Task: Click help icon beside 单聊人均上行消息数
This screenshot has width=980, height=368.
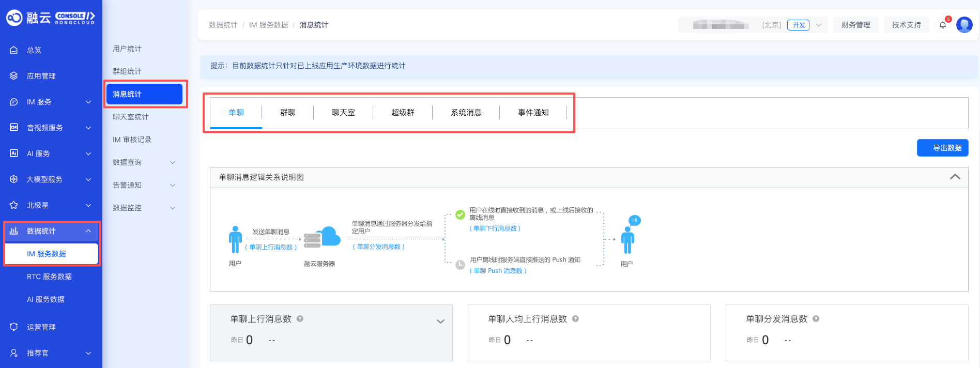Action: coord(575,319)
